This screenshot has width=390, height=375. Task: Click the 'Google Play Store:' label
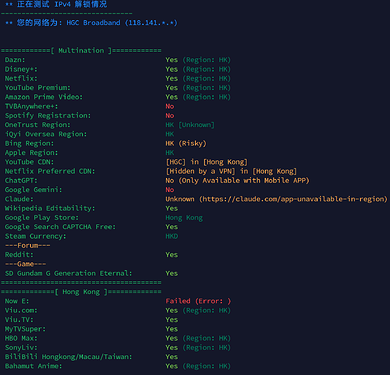point(42,218)
